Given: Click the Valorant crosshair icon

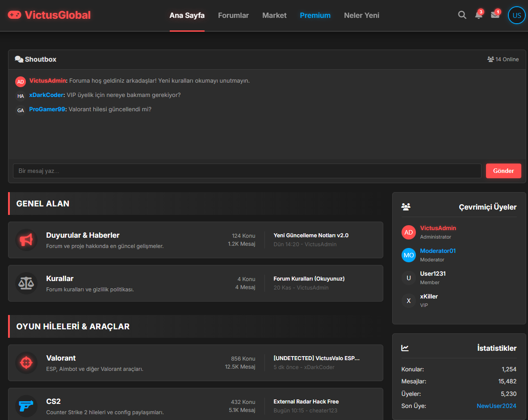Looking at the screenshot, I should 26,363.
